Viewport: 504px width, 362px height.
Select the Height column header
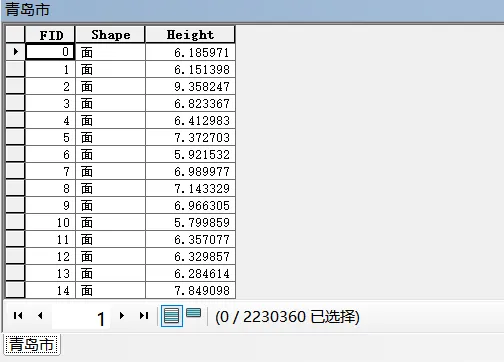[190, 34]
